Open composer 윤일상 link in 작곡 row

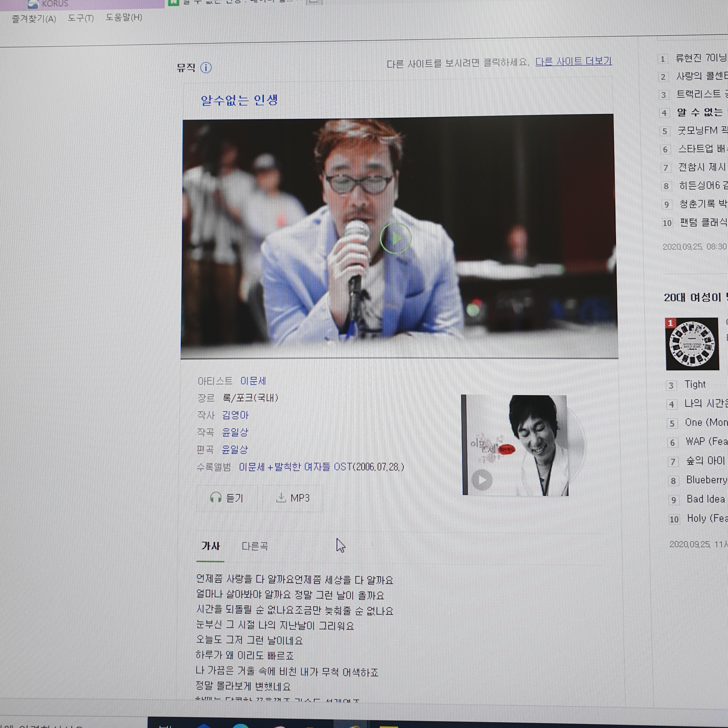[235, 432]
